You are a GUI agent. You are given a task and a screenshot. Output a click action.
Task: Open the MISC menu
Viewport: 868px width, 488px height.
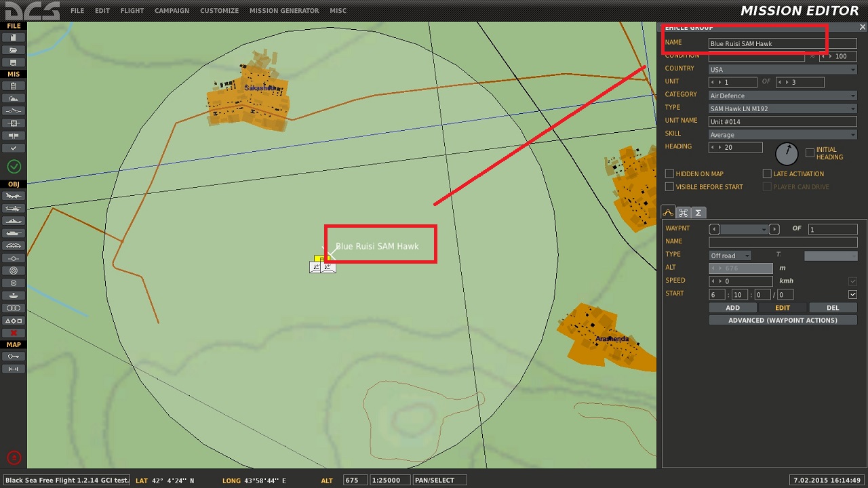click(338, 11)
